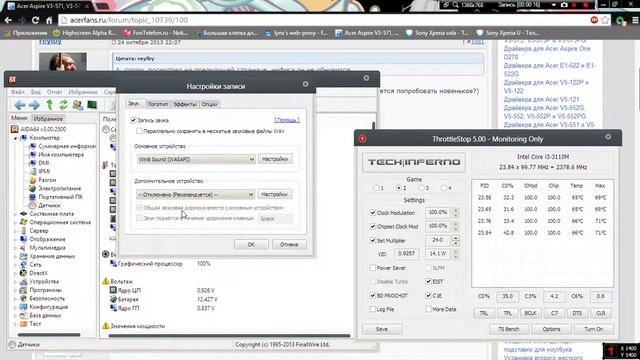The width and height of the screenshot is (640, 360).
Task: Toggle Clock Modulation checkbox in ThrottleStop
Action: [x=373, y=213]
